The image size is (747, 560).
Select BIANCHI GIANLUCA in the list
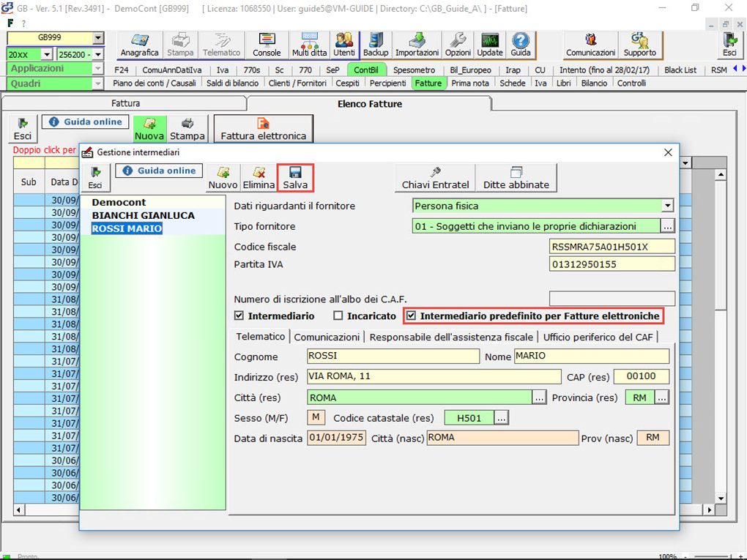[144, 215]
